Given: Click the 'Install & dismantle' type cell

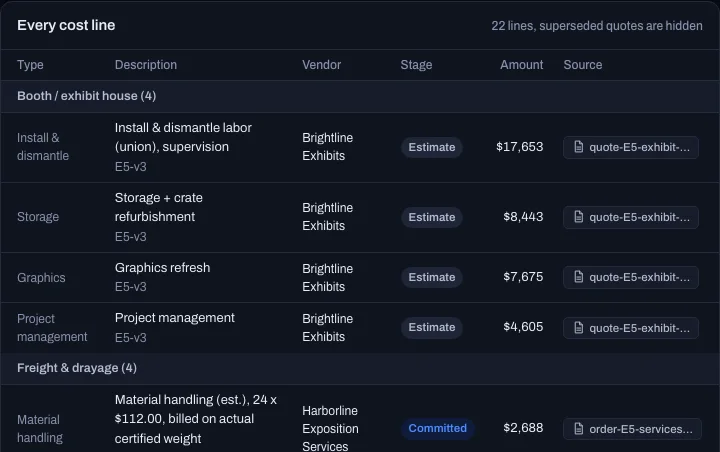Looking at the screenshot, I should point(43,147).
